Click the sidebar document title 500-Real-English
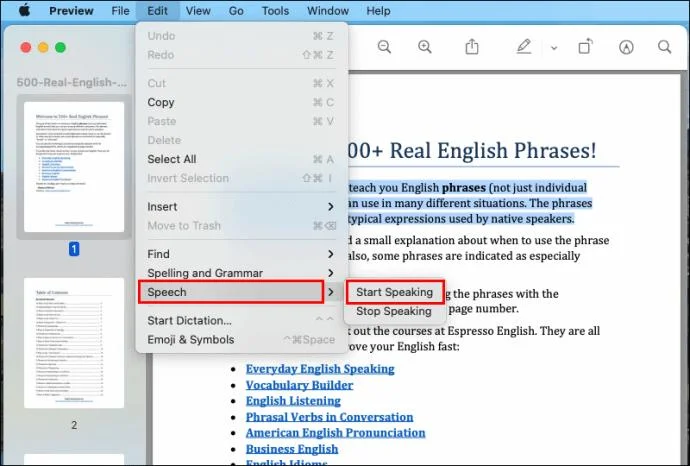690x466 pixels. (x=72, y=82)
